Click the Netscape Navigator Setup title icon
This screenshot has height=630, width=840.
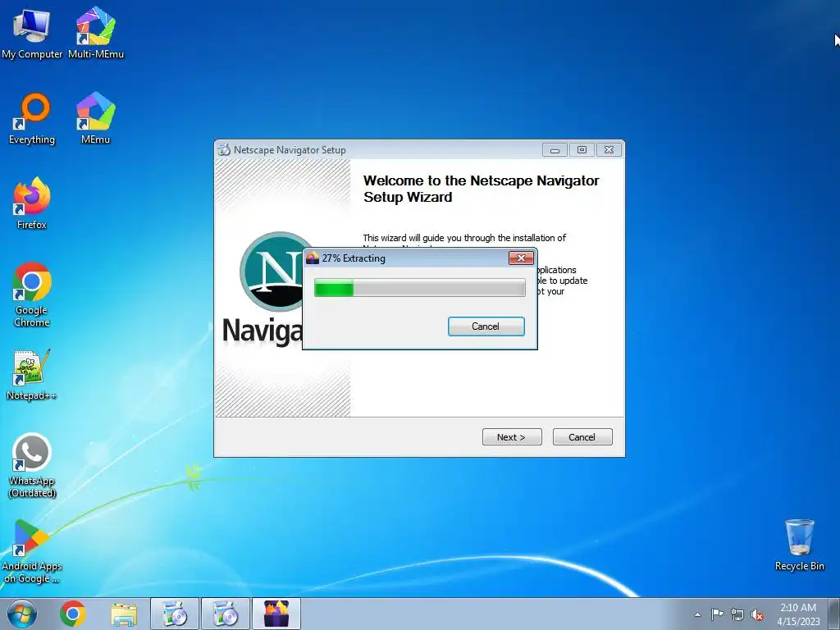[224, 150]
